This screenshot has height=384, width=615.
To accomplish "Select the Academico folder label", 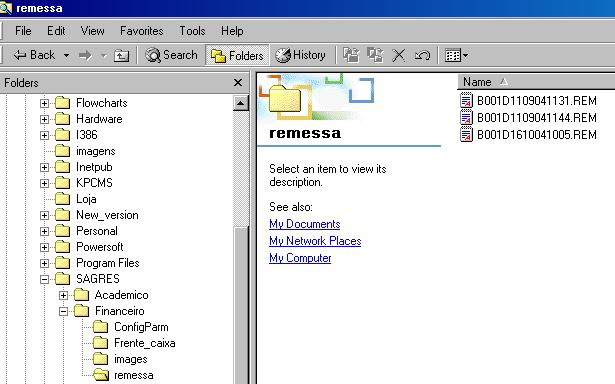I will [121, 295].
